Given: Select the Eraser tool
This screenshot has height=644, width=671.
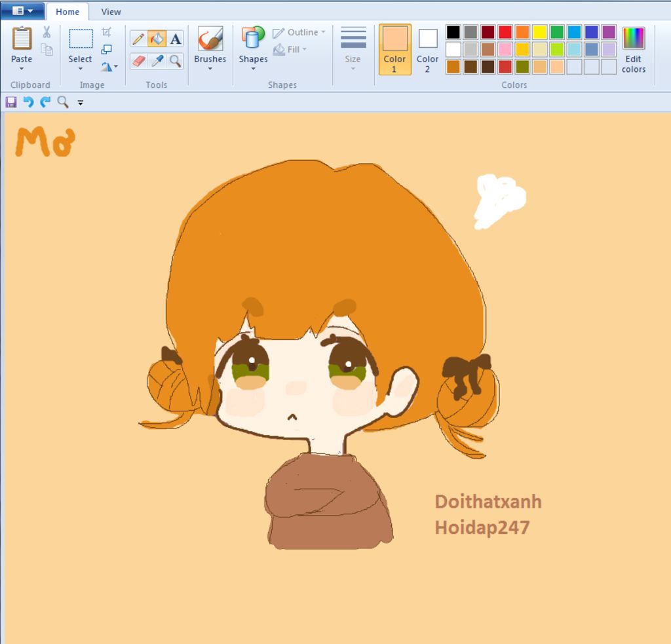Looking at the screenshot, I should [x=138, y=61].
